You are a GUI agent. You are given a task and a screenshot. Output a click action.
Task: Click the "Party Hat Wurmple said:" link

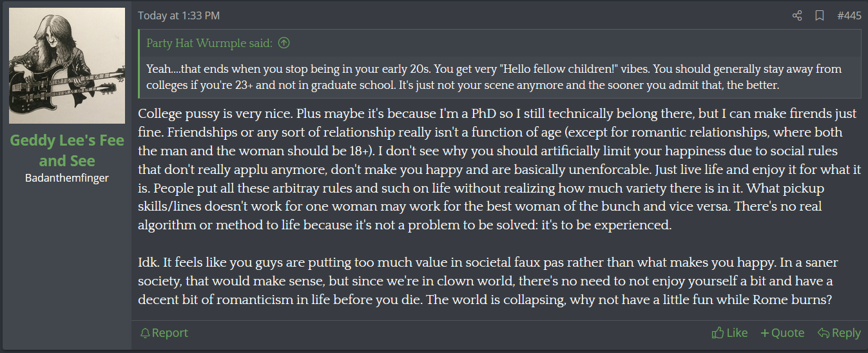coord(209,43)
